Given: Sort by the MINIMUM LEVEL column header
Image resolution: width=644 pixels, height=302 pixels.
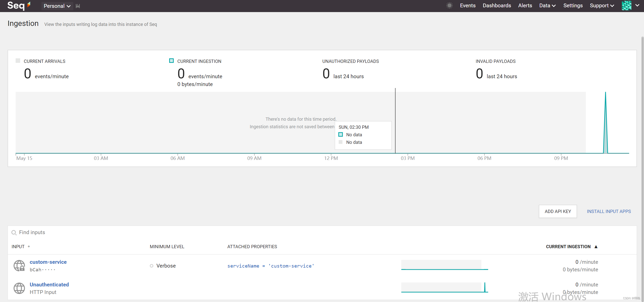Looking at the screenshot, I should [x=167, y=247].
